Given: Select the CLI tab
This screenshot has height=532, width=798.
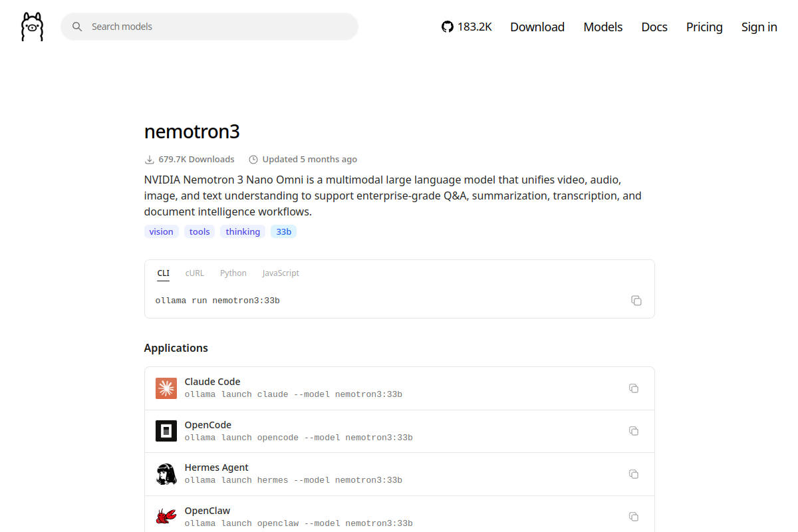Looking at the screenshot, I should click(x=164, y=273).
